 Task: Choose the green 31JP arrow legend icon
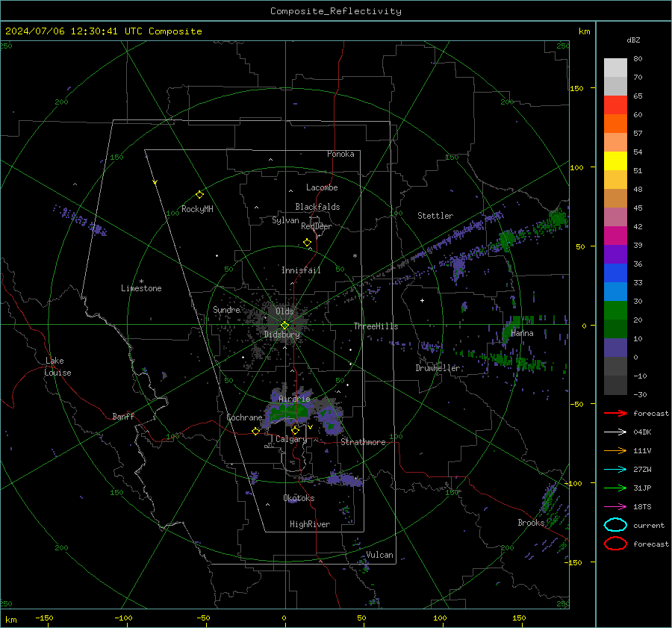pos(615,488)
